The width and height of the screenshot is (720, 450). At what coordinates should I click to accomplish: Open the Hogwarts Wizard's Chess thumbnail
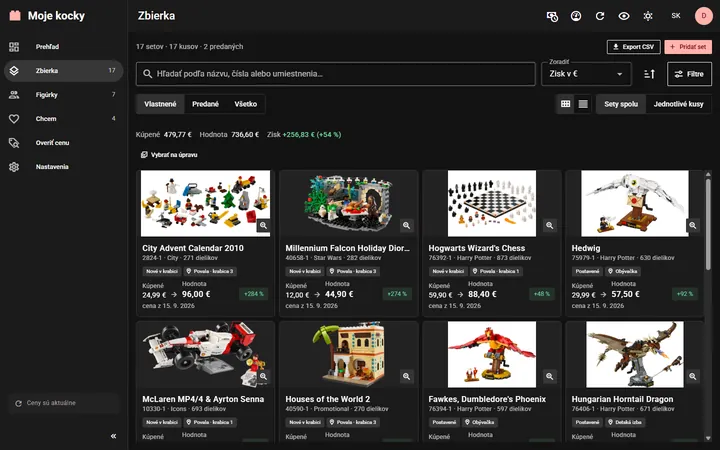pyautogui.click(x=492, y=203)
